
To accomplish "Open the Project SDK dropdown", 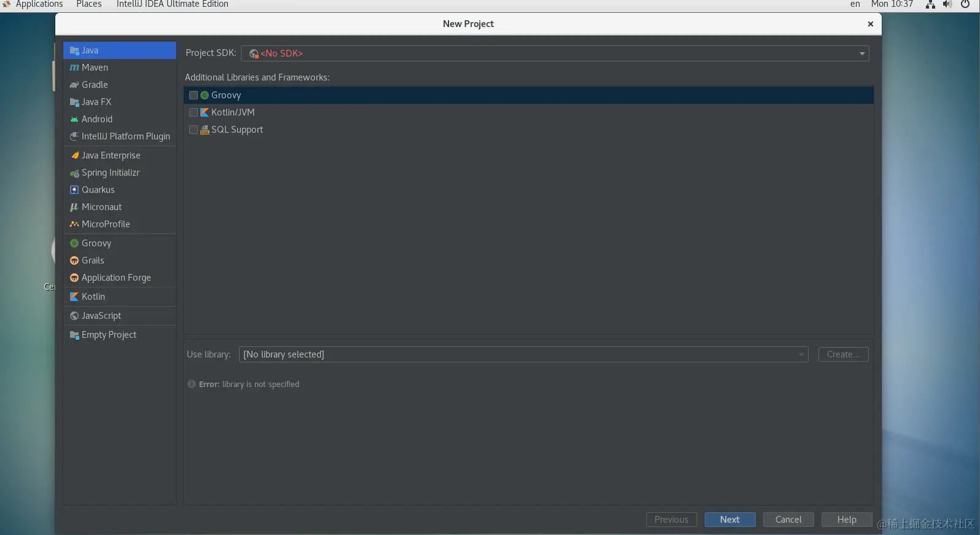I will pyautogui.click(x=555, y=53).
